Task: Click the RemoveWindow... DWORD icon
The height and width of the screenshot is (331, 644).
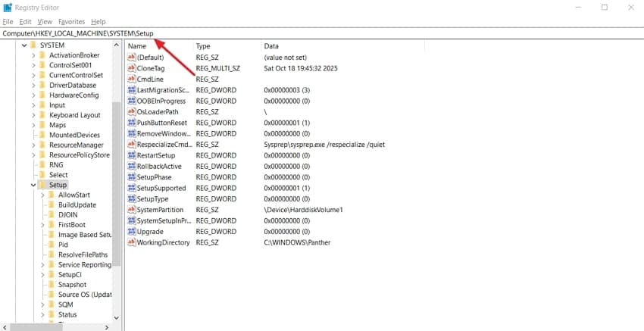Action: [131, 133]
